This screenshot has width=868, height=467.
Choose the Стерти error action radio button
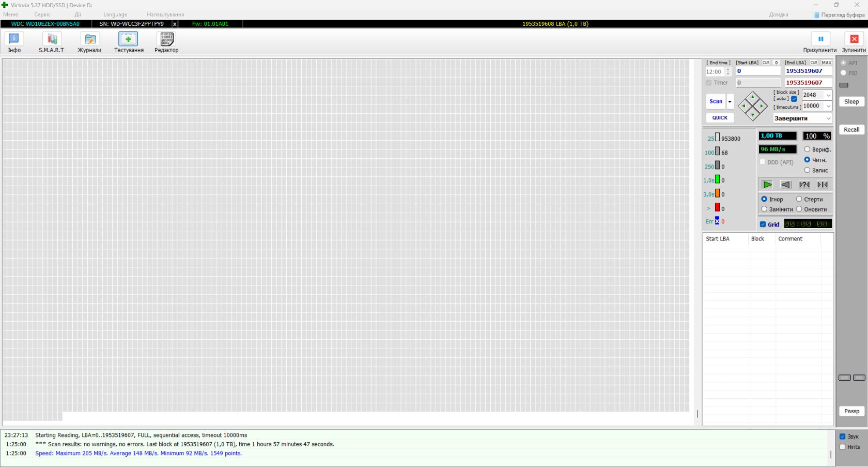pyautogui.click(x=799, y=199)
